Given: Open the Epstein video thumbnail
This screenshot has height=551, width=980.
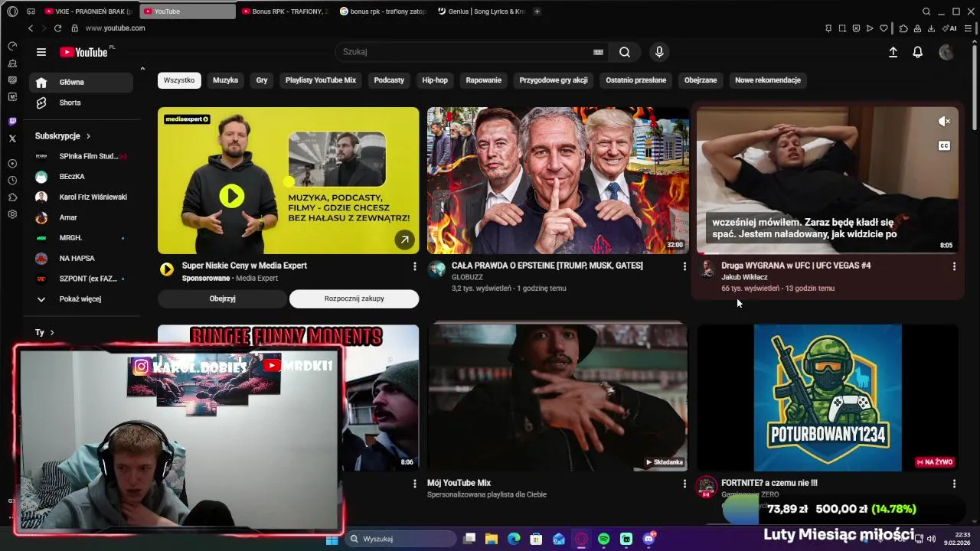Looking at the screenshot, I should (x=558, y=181).
